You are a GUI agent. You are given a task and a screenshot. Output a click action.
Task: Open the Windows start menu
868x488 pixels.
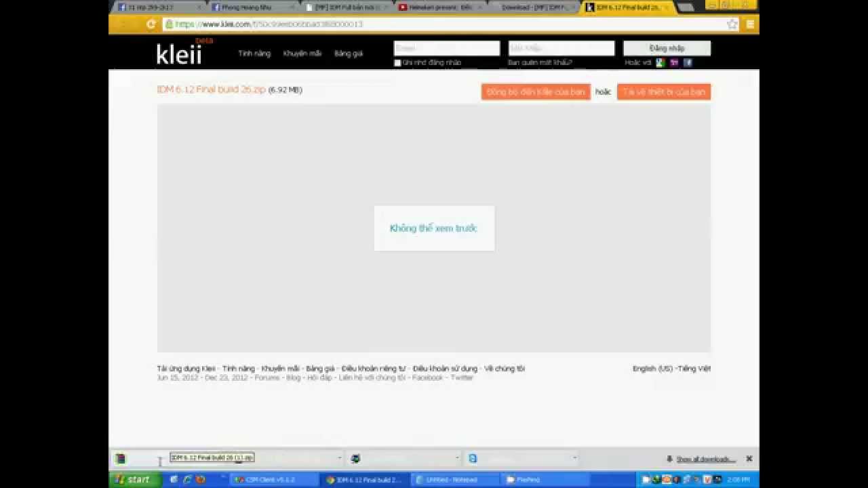click(x=135, y=479)
